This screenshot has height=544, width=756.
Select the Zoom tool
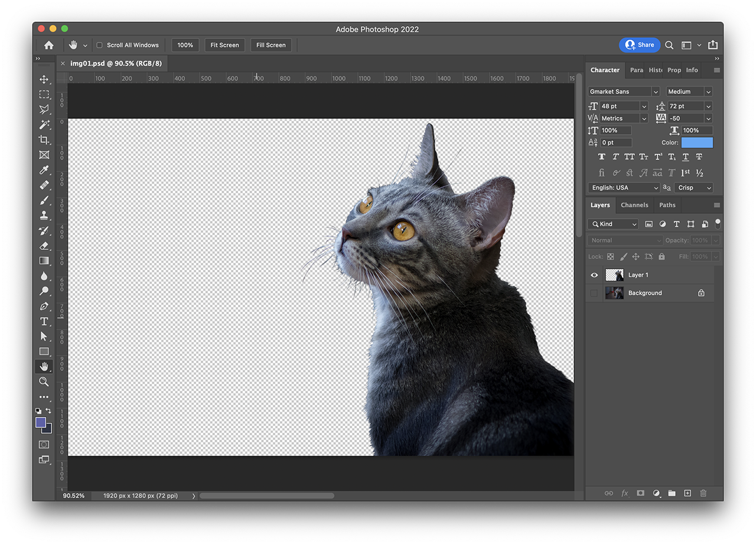pyautogui.click(x=44, y=382)
